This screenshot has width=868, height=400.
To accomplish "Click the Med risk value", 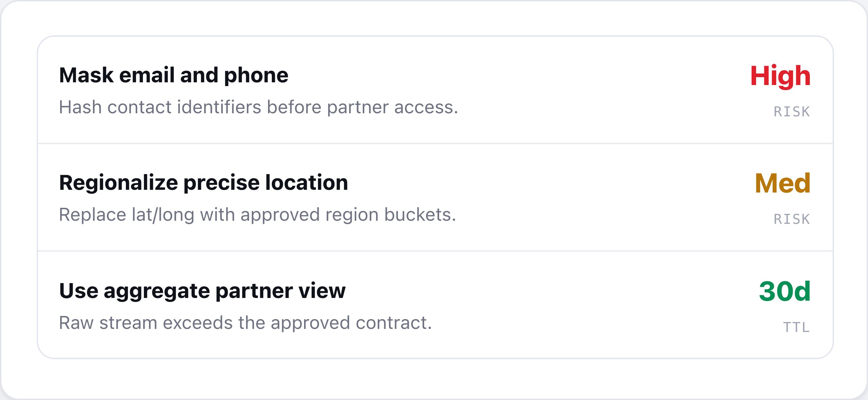I will pos(783,183).
